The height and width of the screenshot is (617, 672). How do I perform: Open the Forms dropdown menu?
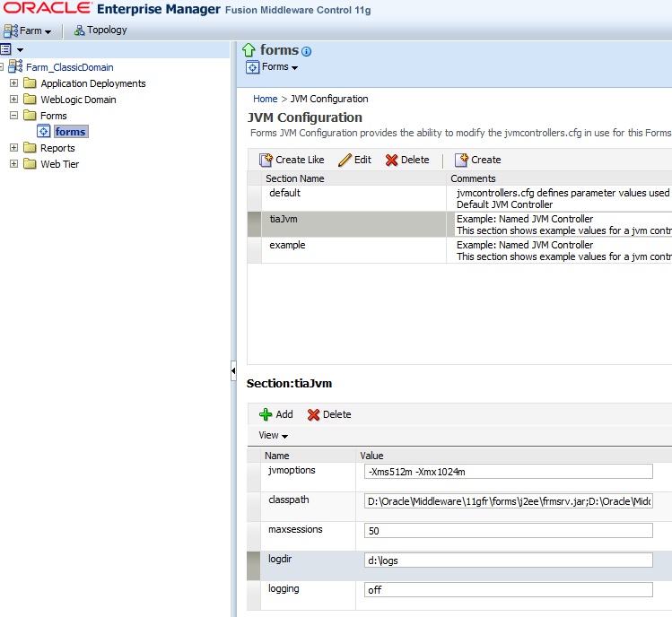point(280,67)
